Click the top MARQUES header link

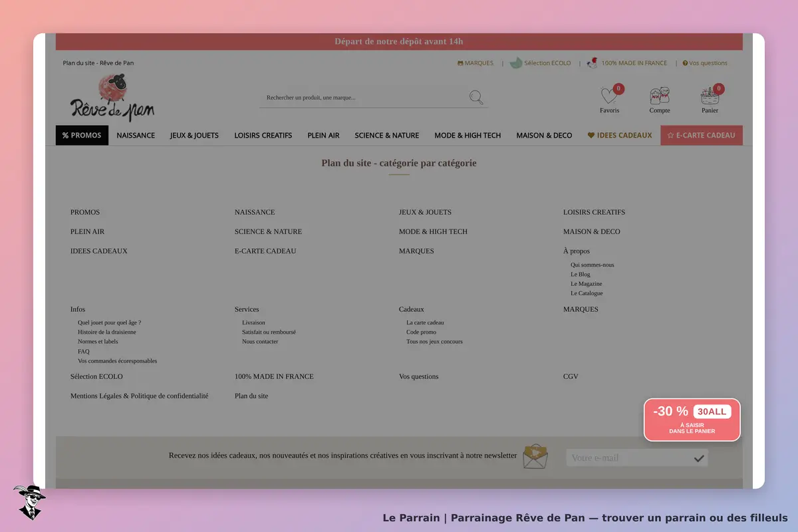[475, 63]
